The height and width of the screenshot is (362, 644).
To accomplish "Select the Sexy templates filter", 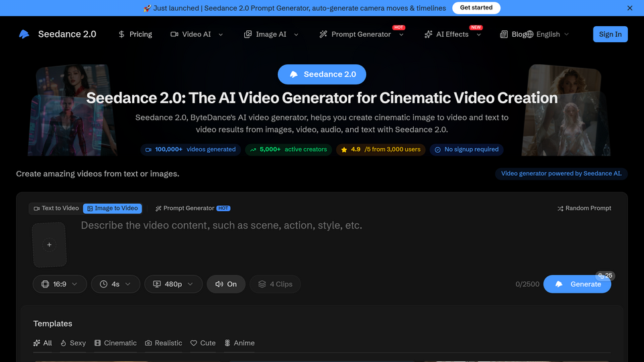I will point(73,343).
